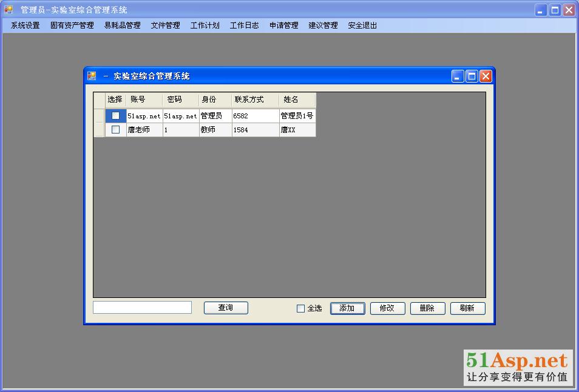The image size is (579, 392).
Task: Minimize the inner 实验室综合管理系统 window
Action: pos(458,76)
